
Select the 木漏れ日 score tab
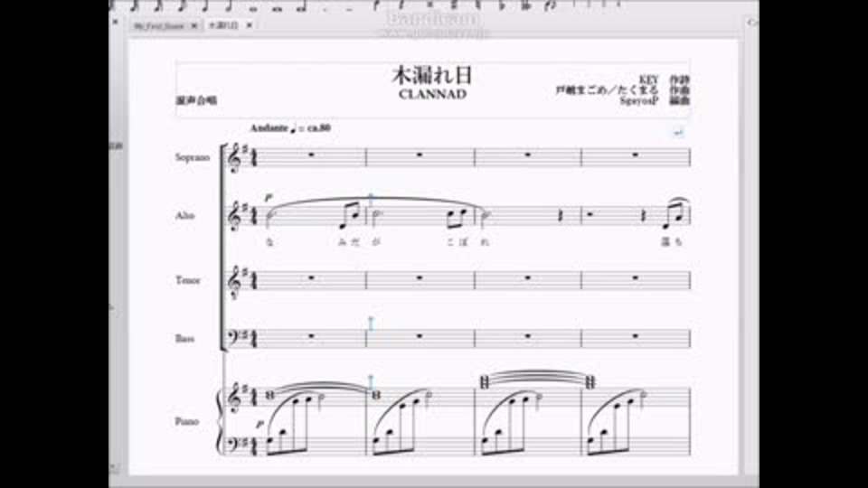pyautogui.click(x=223, y=25)
